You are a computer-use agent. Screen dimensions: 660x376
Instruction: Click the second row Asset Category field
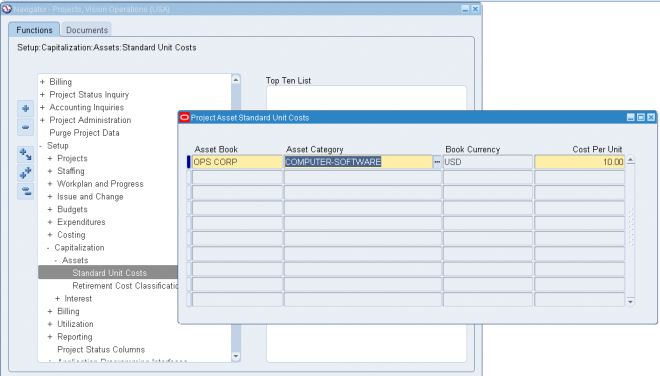tap(363, 177)
